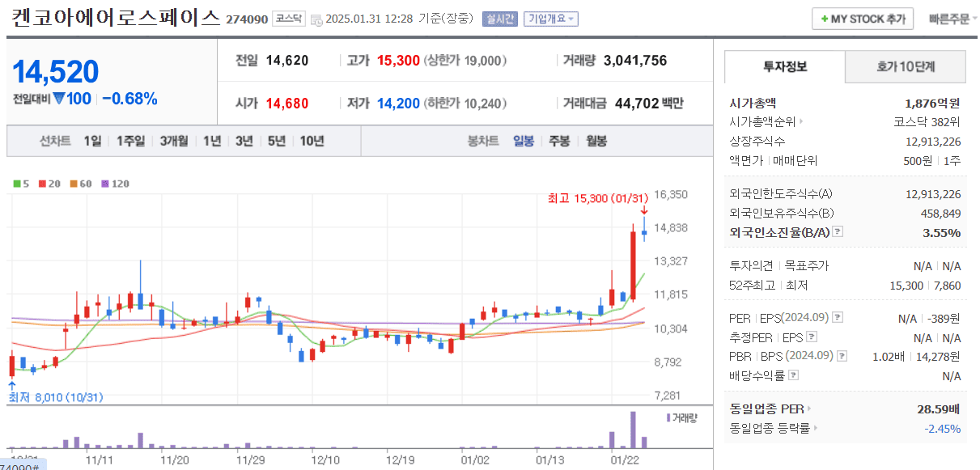
Task: Click the -0.68% change value
Action: pyautogui.click(x=129, y=99)
